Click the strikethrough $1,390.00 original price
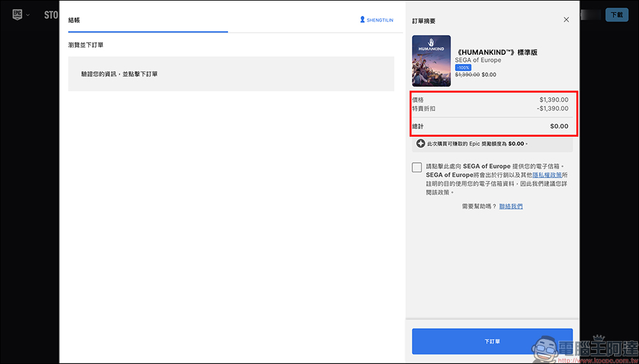Image resolution: width=639 pixels, height=364 pixels. pos(467,75)
